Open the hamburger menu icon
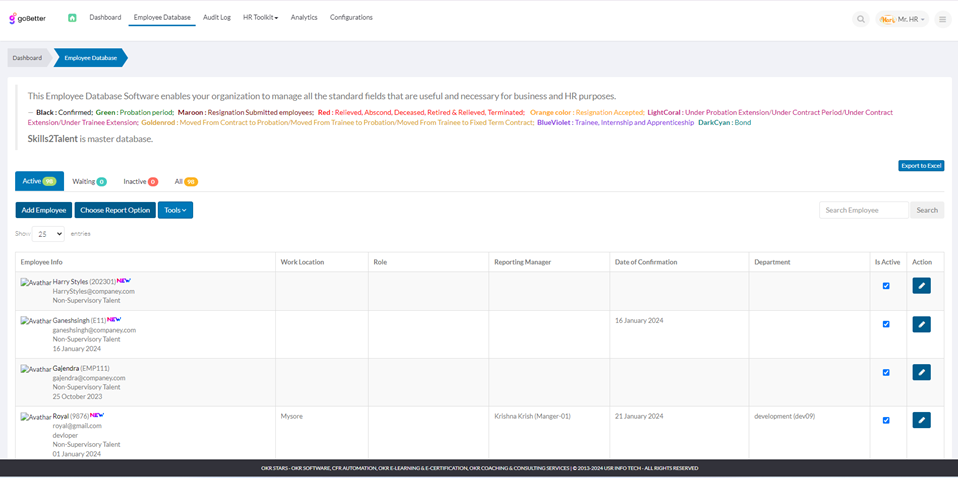The image size is (958, 478). (943, 20)
